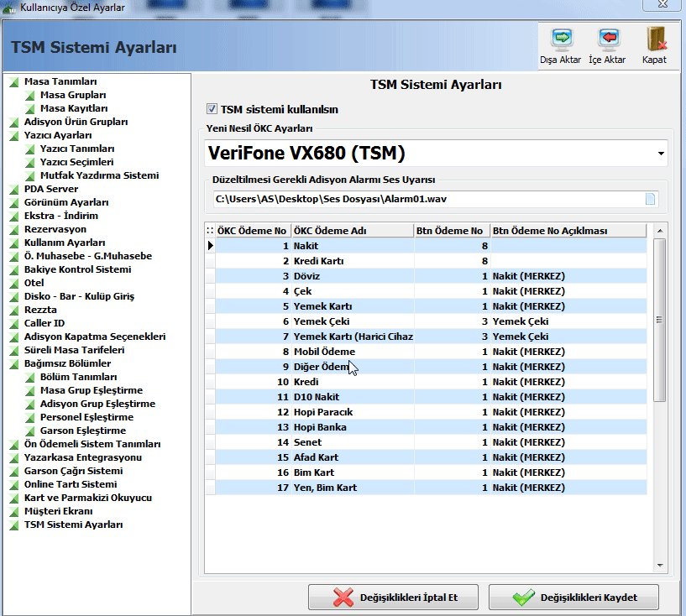Select the Afad Kart payment row
The height and width of the screenshot is (616, 686).
click(431, 457)
